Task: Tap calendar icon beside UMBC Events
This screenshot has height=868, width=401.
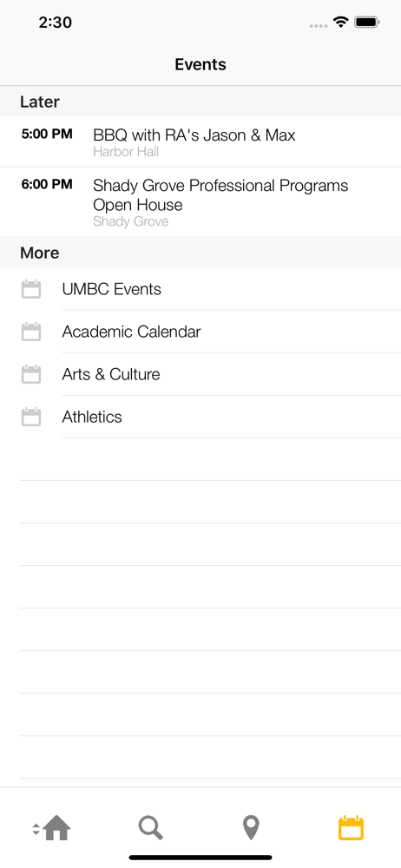Action: [x=31, y=289]
